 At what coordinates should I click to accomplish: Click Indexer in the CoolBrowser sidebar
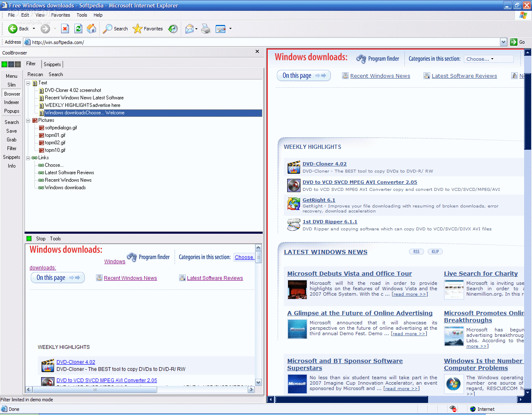pos(12,102)
